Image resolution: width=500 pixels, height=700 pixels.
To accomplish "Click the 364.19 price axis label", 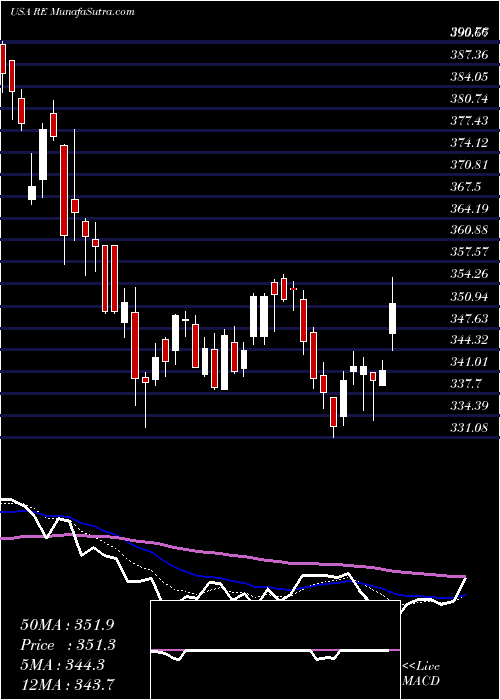I will tap(469, 208).
